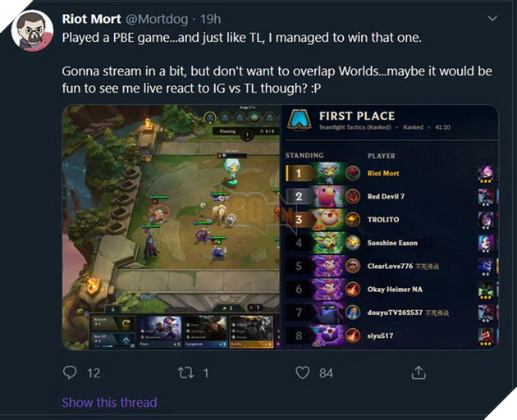
Task: Open the share tweet icon
Action: (x=419, y=372)
